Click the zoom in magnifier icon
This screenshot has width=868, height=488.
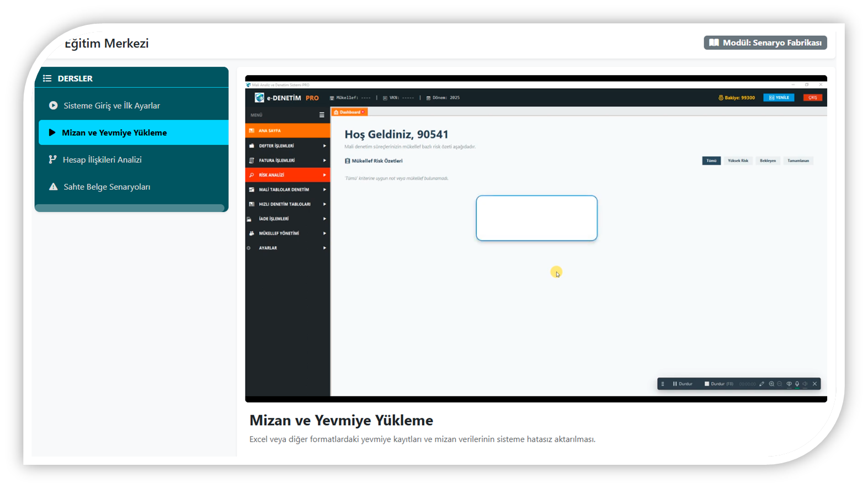tap(771, 384)
